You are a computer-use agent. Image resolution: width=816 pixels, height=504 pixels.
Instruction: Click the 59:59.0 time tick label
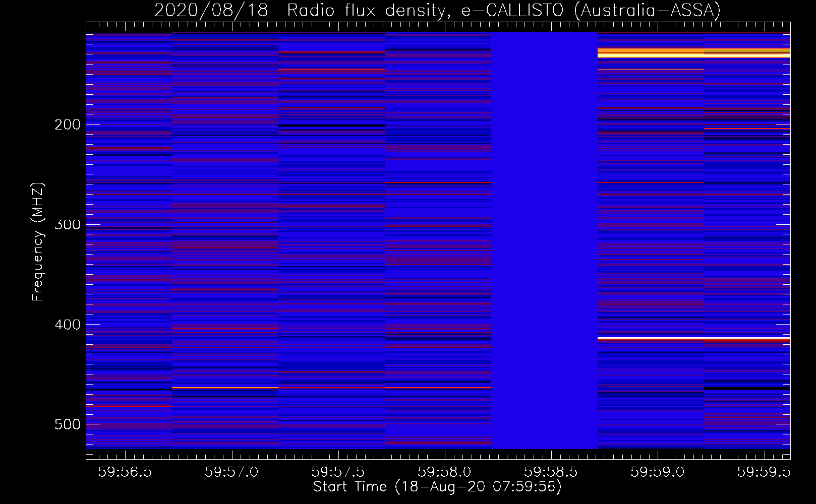[657, 472]
